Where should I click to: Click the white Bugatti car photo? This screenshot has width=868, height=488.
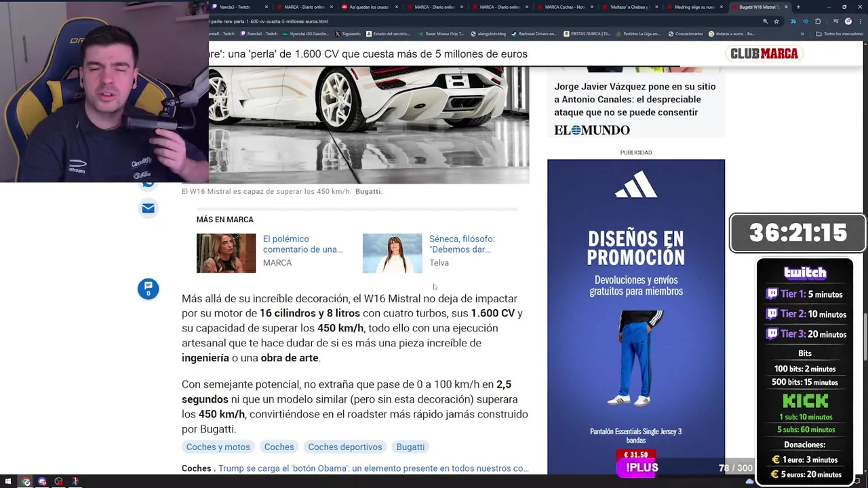[369, 125]
